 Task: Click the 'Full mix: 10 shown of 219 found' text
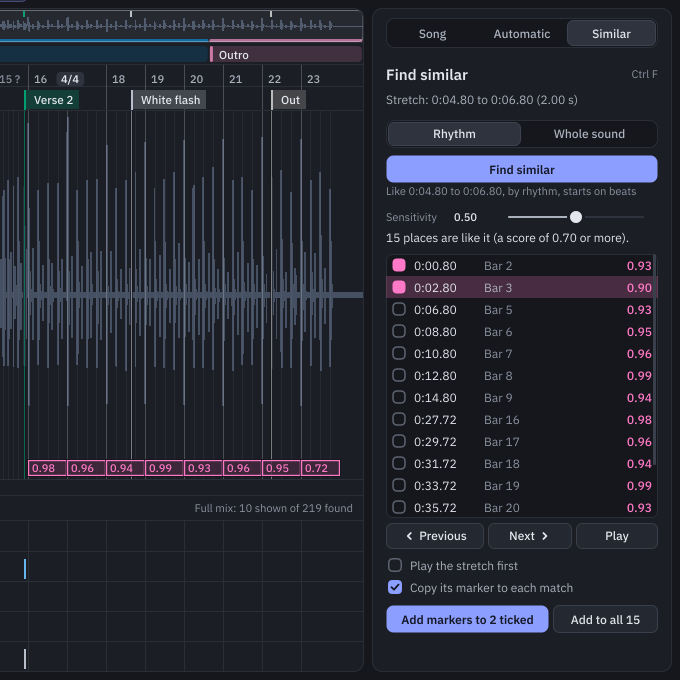point(273,508)
